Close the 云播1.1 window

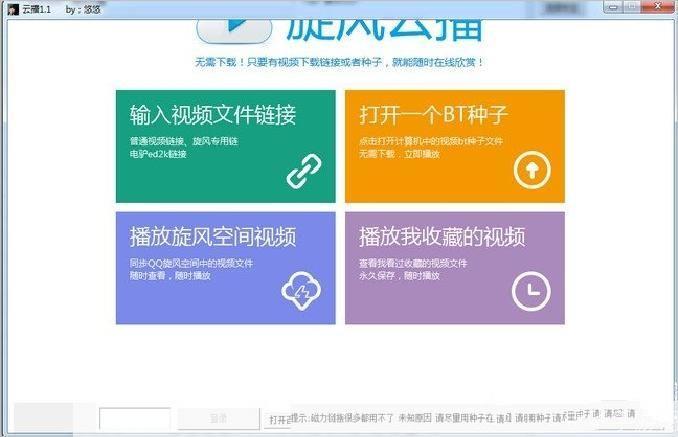coord(657,7)
